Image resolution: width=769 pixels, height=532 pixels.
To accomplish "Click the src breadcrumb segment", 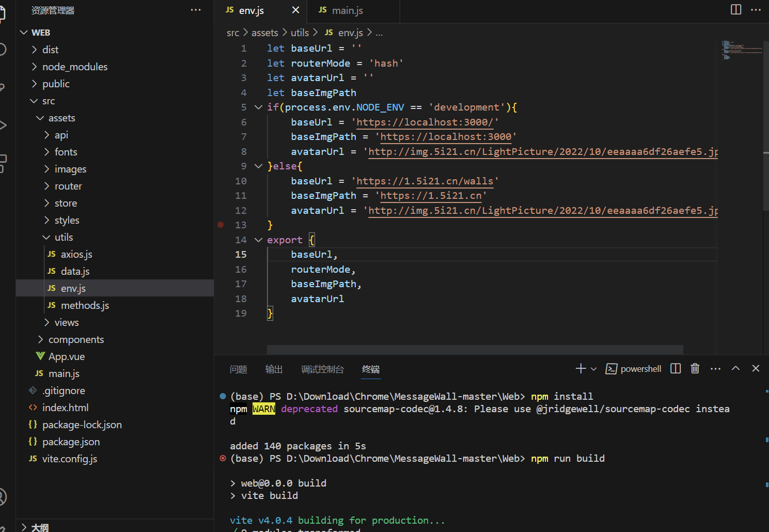I will (233, 33).
